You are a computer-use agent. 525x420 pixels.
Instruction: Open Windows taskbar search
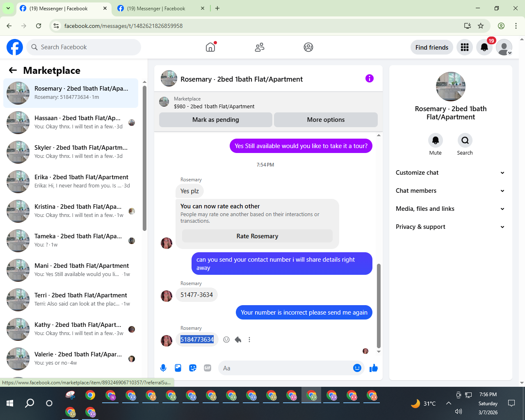tap(30, 403)
